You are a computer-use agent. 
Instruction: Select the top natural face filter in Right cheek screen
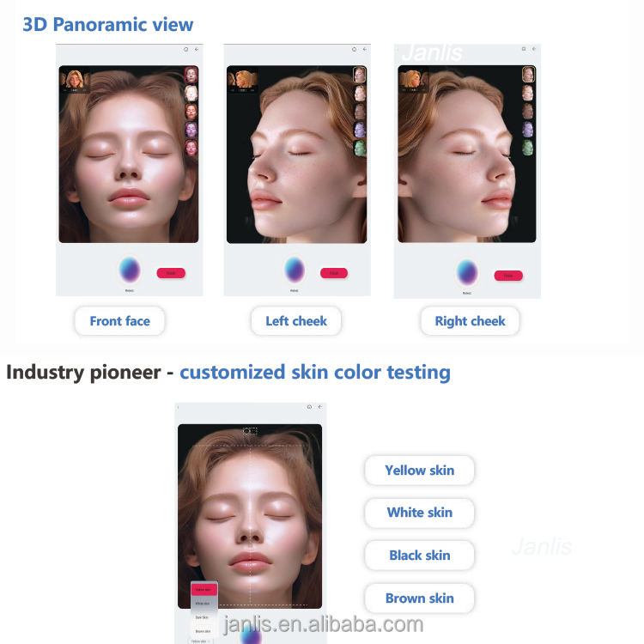(528, 75)
